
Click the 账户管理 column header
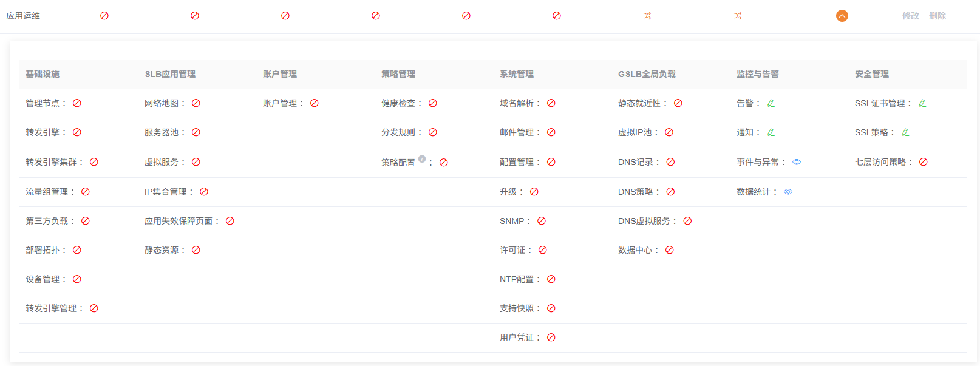[x=280, y=74]
